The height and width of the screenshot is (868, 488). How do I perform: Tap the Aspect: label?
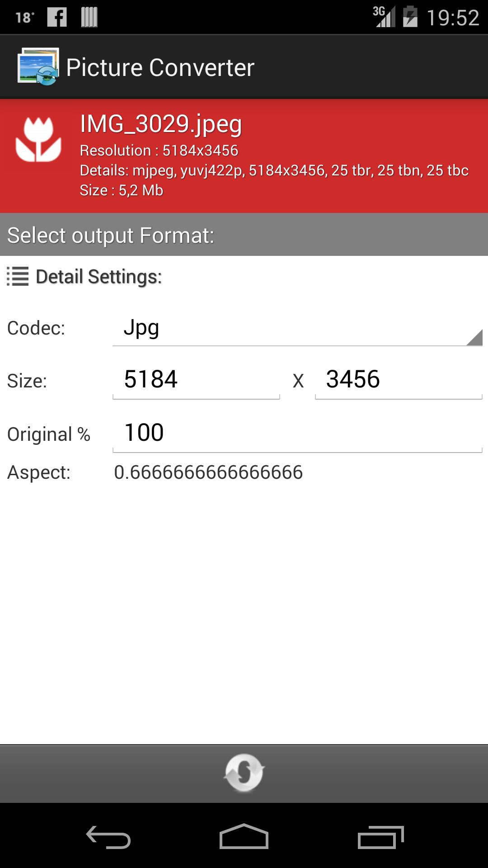(x=39, y=472)
